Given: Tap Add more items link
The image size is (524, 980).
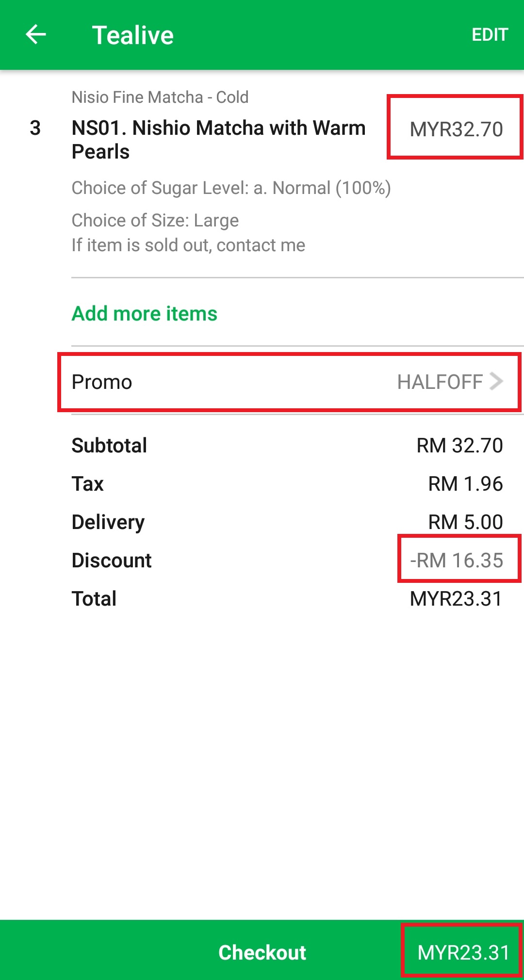Looking at the screenshot, I should (145, 314).
